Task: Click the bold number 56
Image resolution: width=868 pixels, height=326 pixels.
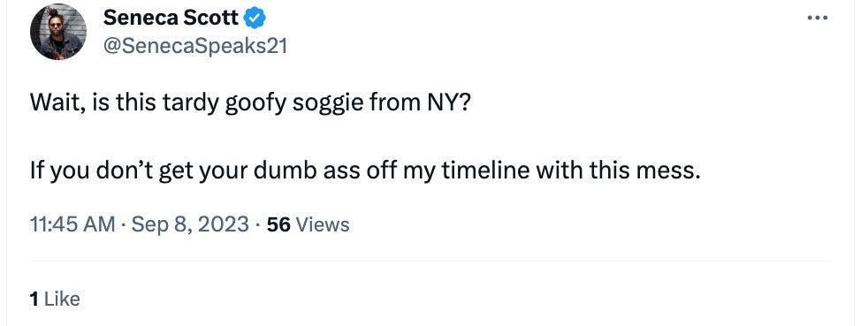Action: click(278, 224)
